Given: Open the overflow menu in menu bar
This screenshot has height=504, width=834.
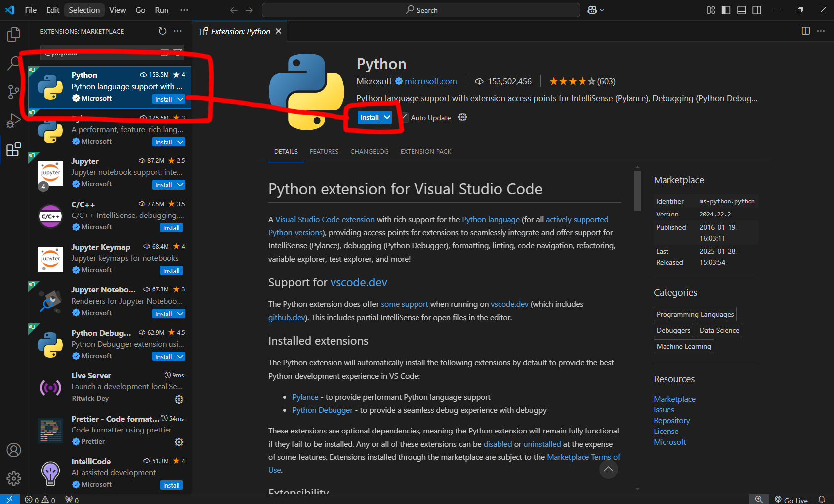Looking at the screenshot, I should point(184,10).
